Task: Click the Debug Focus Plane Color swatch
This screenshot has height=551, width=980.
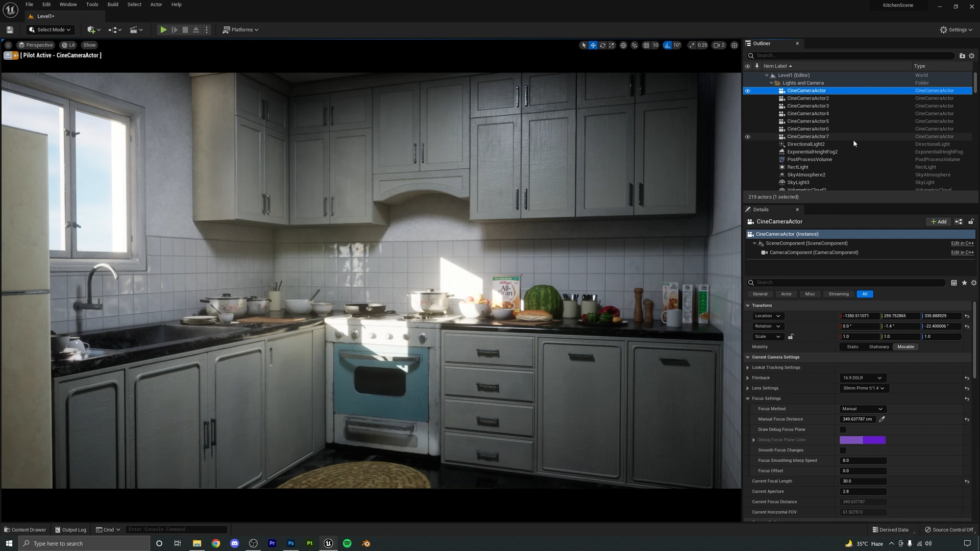Action: coord(863,440)
